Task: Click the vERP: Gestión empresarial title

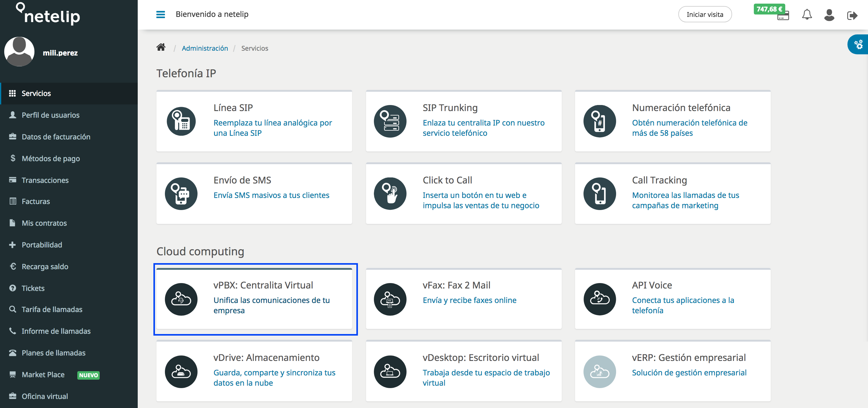Action: coord(689,358)
